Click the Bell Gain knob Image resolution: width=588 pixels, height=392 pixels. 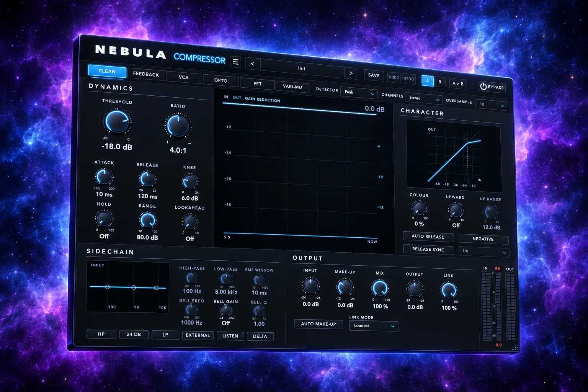tap(226, 310)
